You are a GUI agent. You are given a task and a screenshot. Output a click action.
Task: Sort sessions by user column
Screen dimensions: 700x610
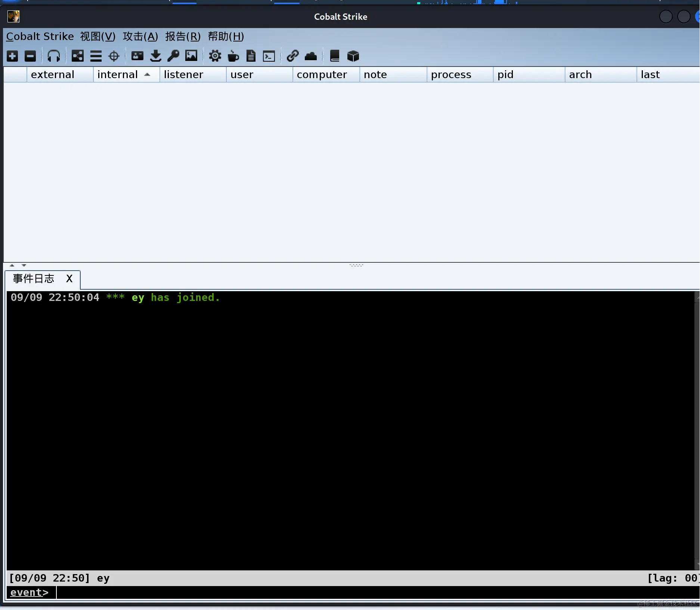click(259, 75)
